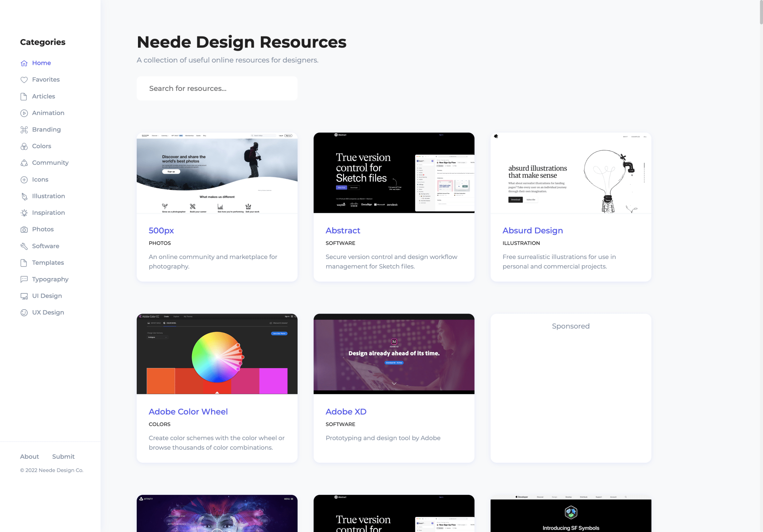Image resolution: width=763 pixels, height=532 pixels.
Task: Click the Adobe XD preview thumbnail
Action: (394, 354)
